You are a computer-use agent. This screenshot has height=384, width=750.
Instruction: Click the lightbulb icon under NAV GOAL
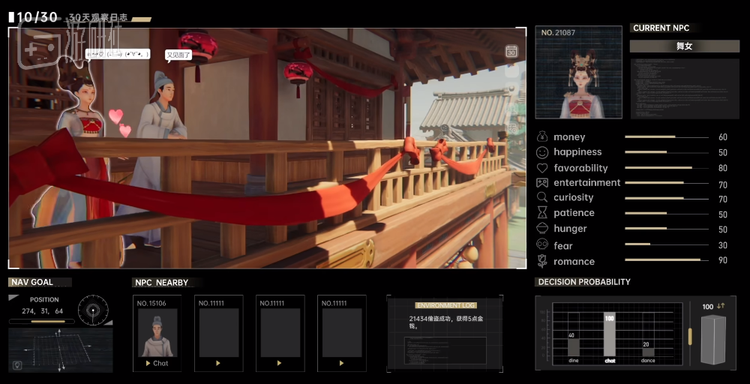point(17,365)
